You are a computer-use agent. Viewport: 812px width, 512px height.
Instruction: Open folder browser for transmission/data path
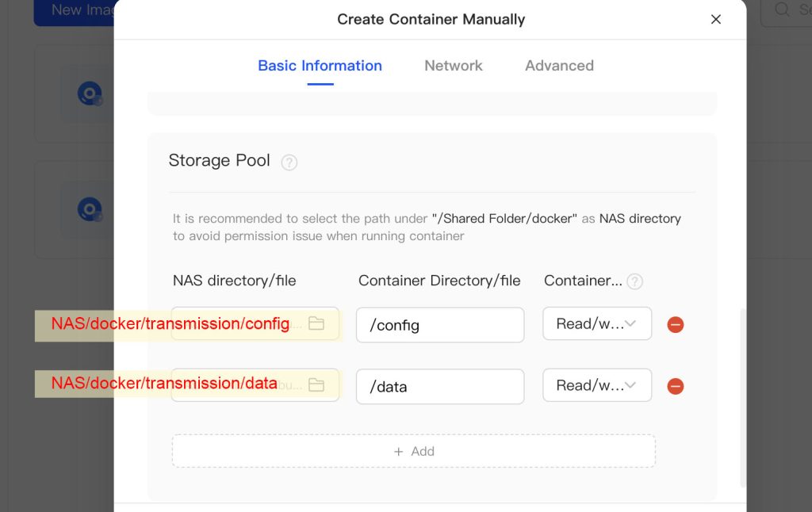(316, 386)
